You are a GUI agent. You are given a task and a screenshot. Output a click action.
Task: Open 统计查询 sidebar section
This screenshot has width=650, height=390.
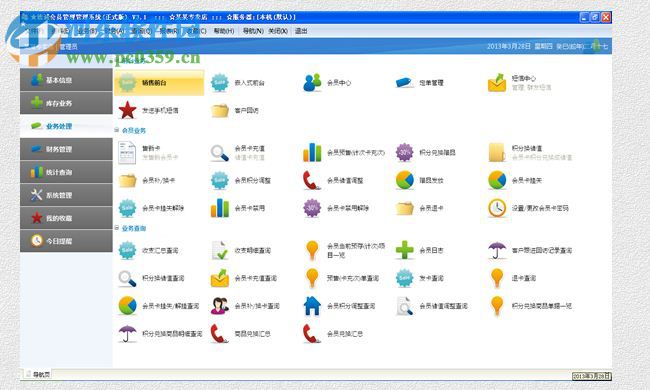point(66,172)
